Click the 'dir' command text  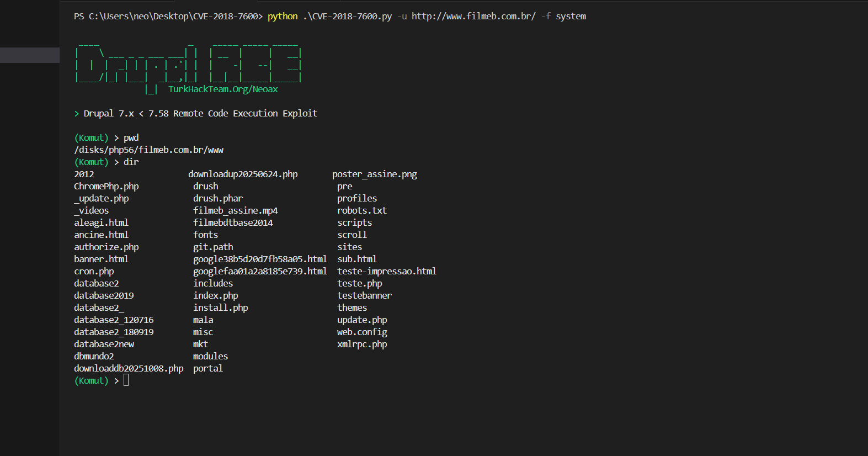pos(131,162)
